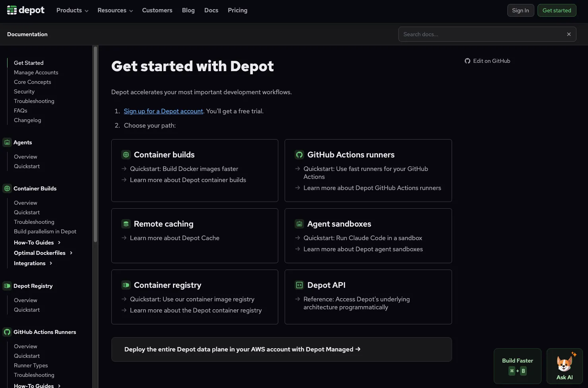Viewport: 588px width, 388px height.
Task: Click the Depot Registry sidebar icon
Action: (7, 286)
